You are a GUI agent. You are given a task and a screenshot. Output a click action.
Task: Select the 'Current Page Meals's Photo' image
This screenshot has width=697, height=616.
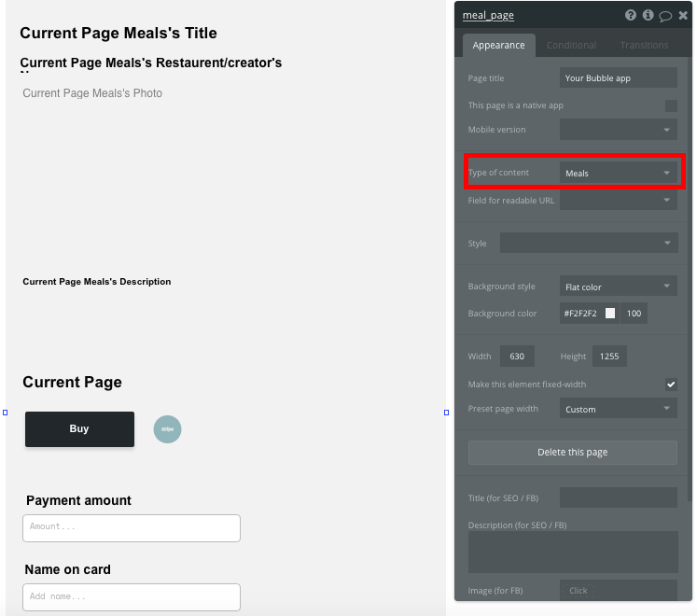pyautogui.click(x=92, y=93)
